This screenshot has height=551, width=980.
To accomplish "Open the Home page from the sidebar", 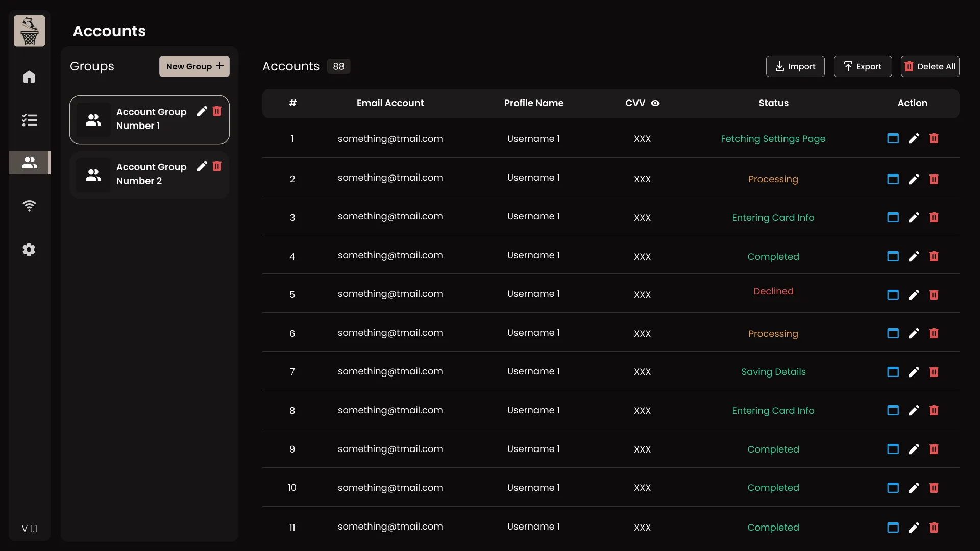I will 29,77.
